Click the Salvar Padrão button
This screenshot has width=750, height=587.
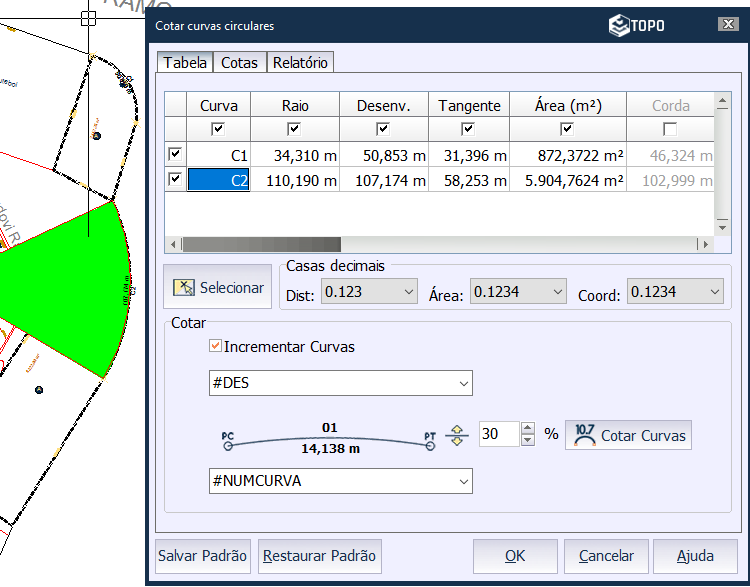[x=202, y=556]
